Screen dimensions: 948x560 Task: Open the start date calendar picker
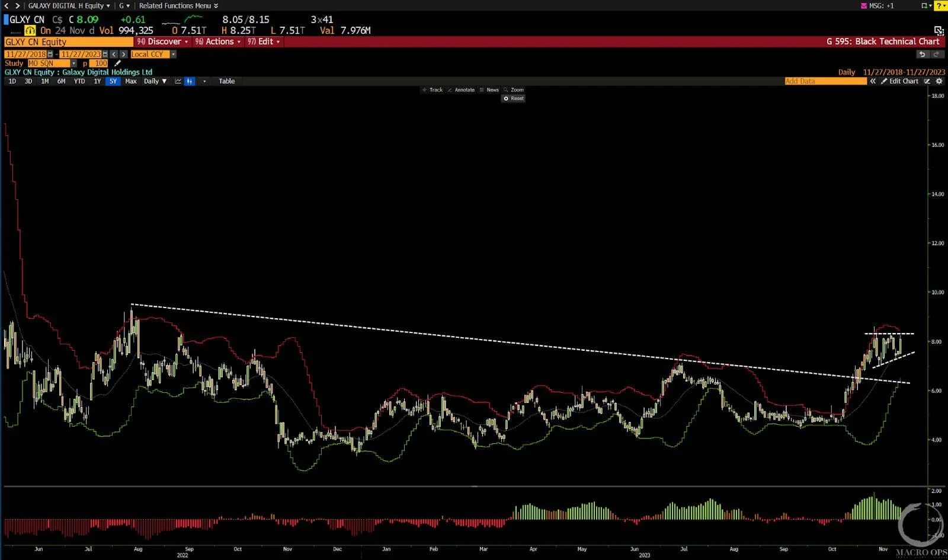click(x=50, y=54)
